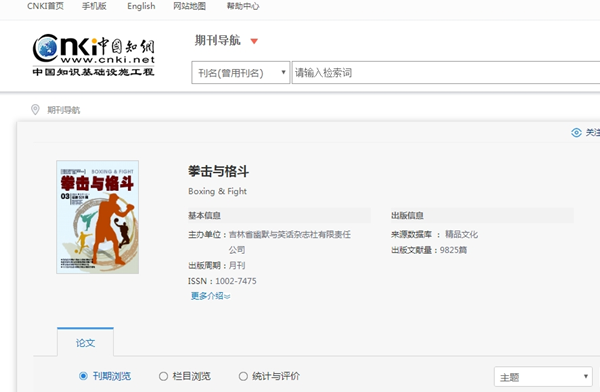
Task: Click the 精品文化 source database text
Action: (x=461, y=234)
